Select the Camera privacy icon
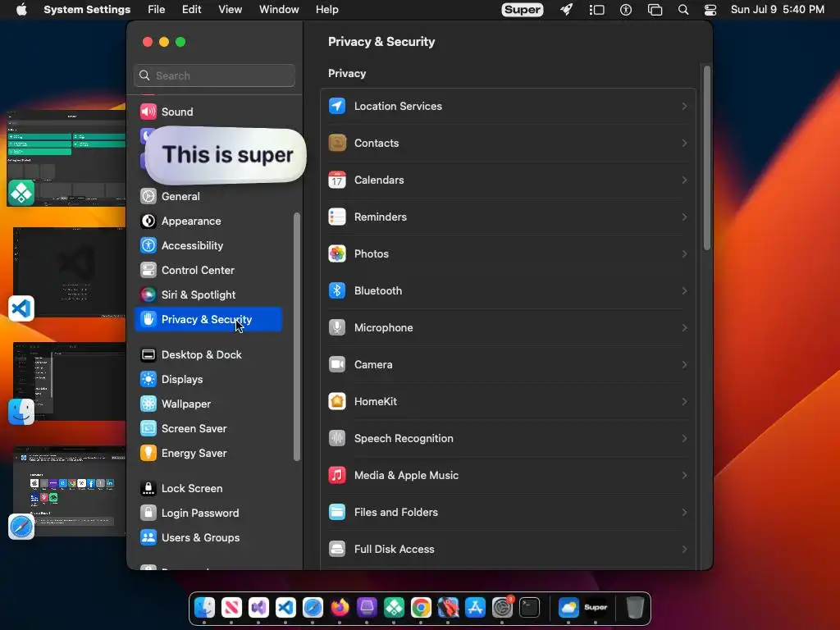 (x=337, y=365)
